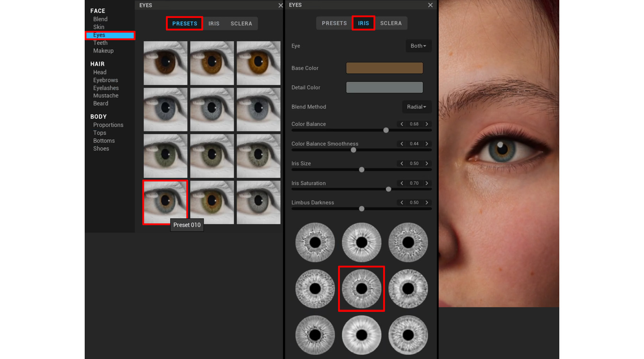
Task: Switch to Iris tab in left Eyes panel
Action: [214, 23]
